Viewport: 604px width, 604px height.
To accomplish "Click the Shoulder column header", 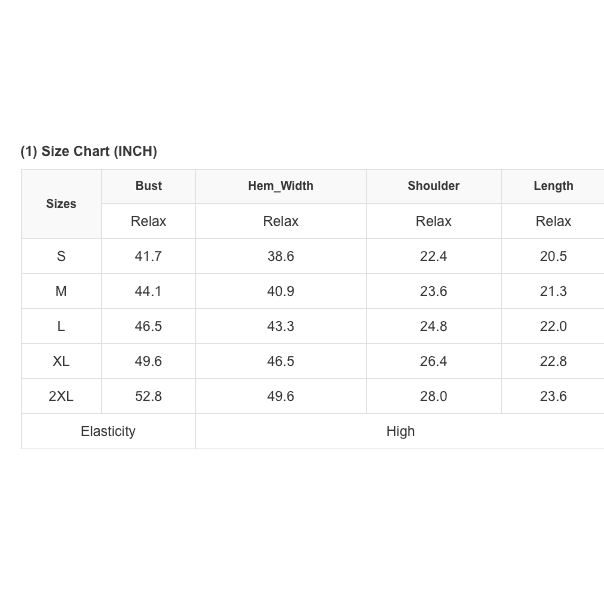I will tap(433, 186).
